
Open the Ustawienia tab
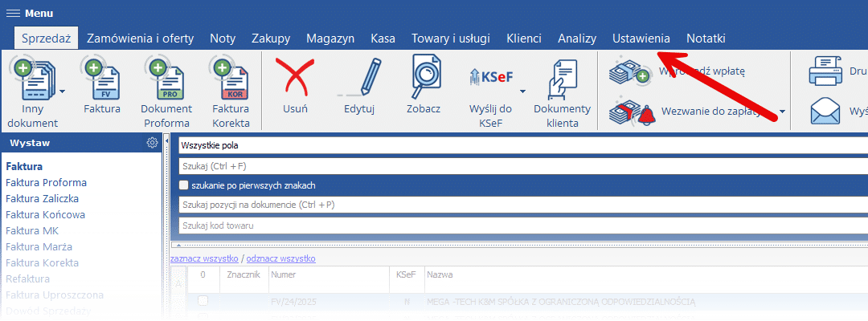641,39
